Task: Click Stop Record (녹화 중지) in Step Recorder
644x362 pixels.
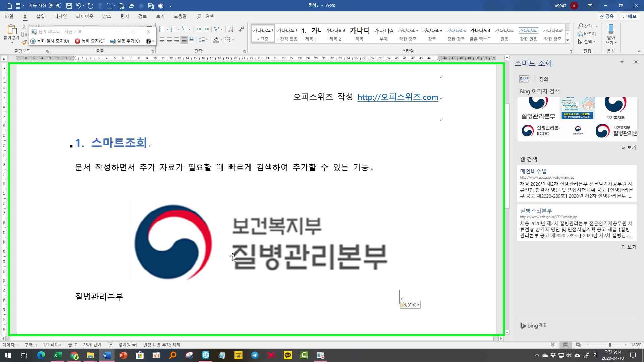Action: point(90,41)
